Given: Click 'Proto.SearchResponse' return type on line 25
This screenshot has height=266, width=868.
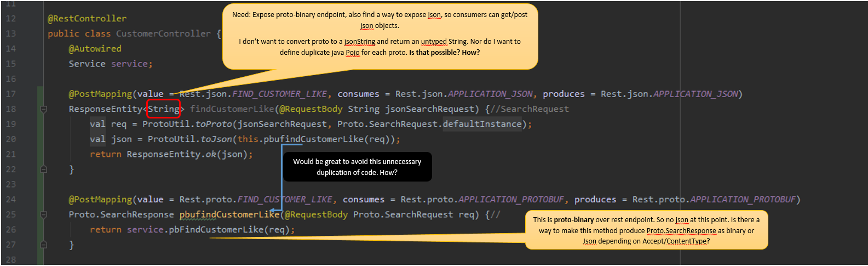Looking at the screenshot, I should pyautogui.click(x=121, y=214).
